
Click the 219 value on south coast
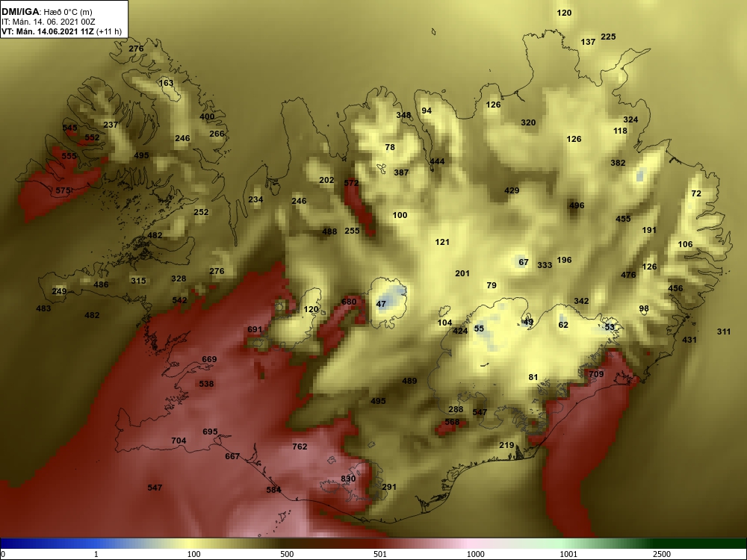point(506,445)
